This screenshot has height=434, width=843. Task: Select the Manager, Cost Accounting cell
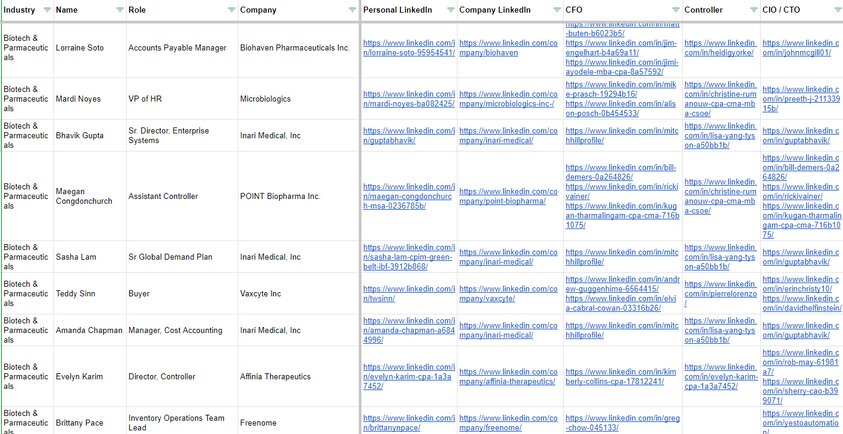182,330
